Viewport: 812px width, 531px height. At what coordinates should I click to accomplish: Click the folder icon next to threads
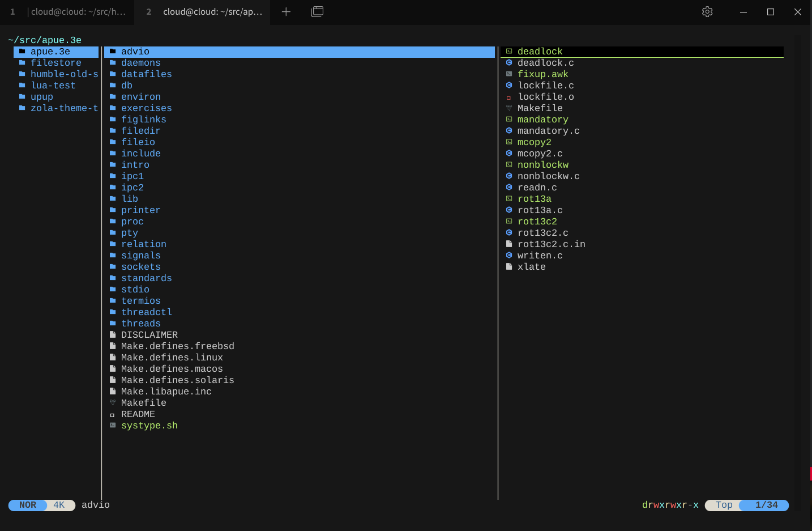113,324
